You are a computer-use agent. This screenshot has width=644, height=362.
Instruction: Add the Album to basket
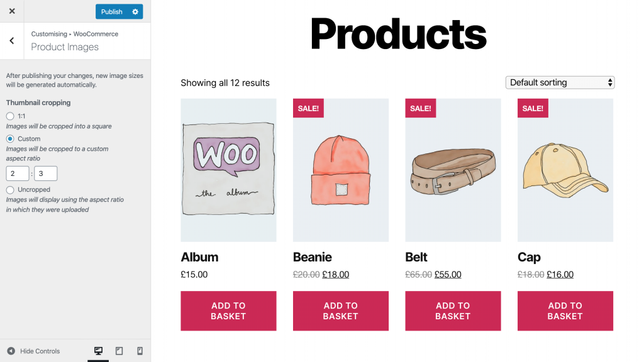pos(228,310)
